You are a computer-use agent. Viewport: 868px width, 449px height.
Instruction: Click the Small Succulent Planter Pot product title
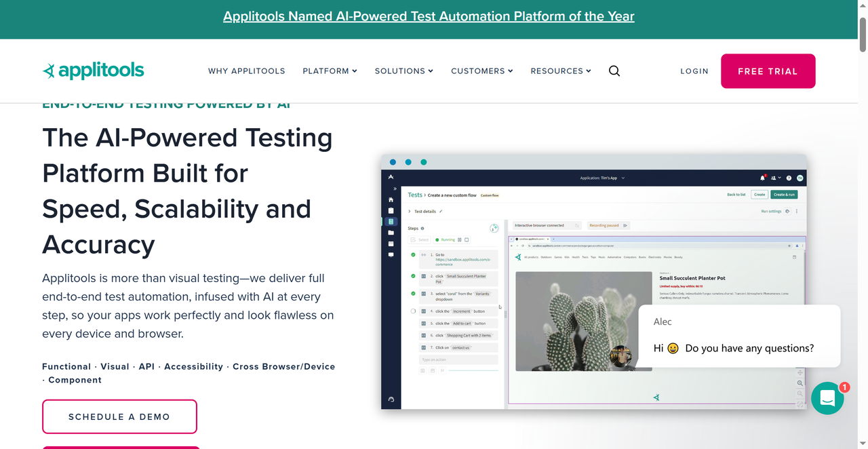(692, 278)
